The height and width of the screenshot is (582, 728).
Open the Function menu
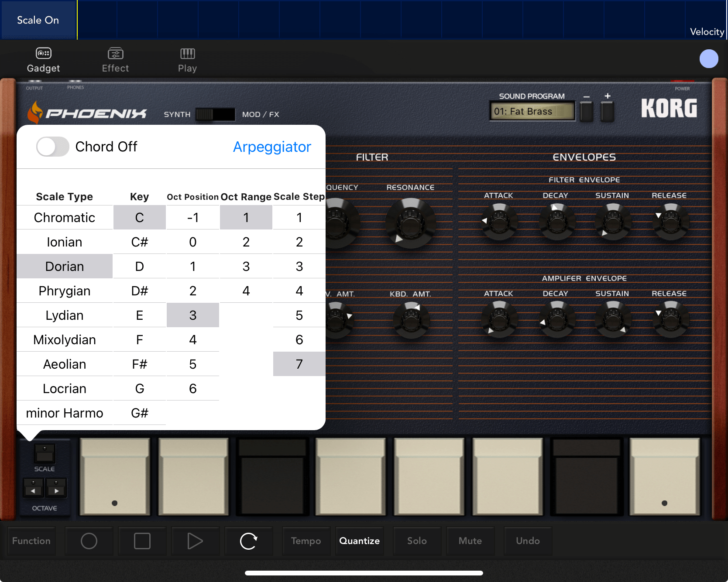tap(31, 541)
